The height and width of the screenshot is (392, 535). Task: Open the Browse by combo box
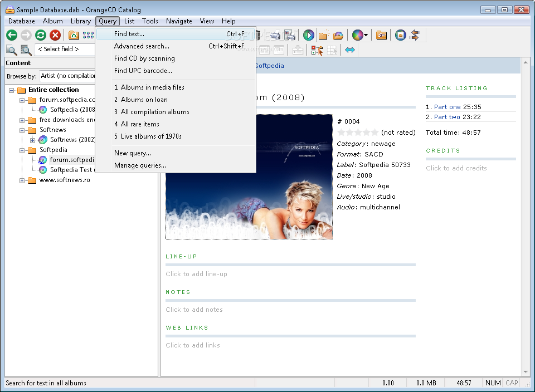pos(67,76)
